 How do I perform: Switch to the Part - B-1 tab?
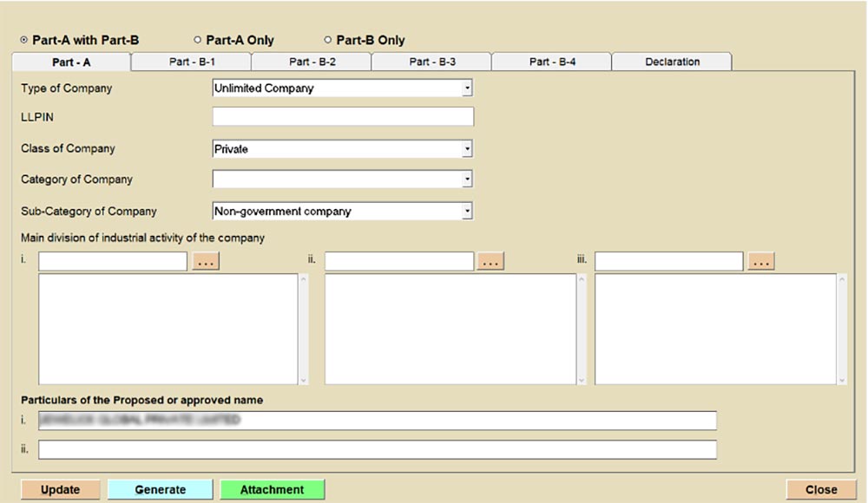click(x=192, y=62)
